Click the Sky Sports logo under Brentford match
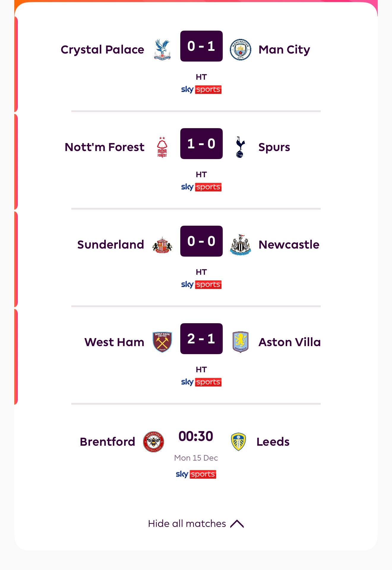This screenshot has width=392, height=570. point(196,474)
